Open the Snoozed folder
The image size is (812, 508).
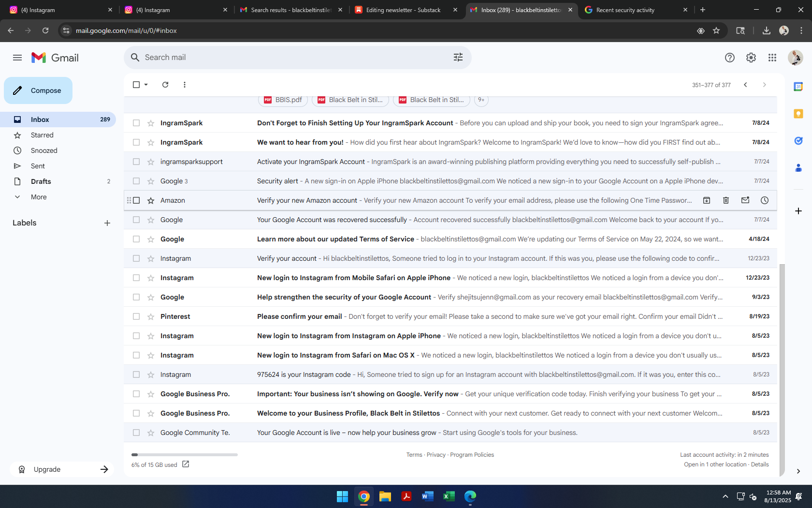pos(58,150)
